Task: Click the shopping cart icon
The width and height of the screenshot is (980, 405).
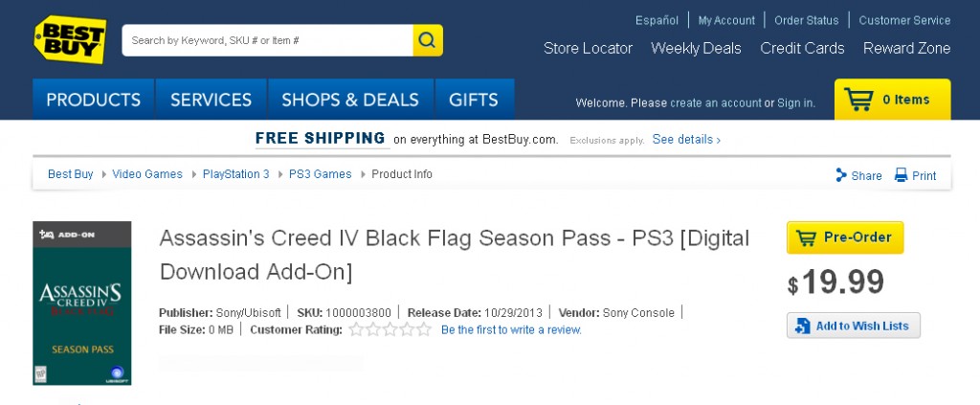Action: tap(858, 100)
